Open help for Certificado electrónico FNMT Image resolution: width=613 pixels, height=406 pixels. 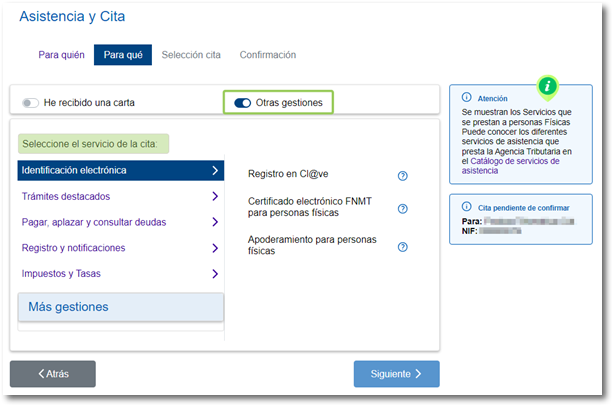point(402,209)
